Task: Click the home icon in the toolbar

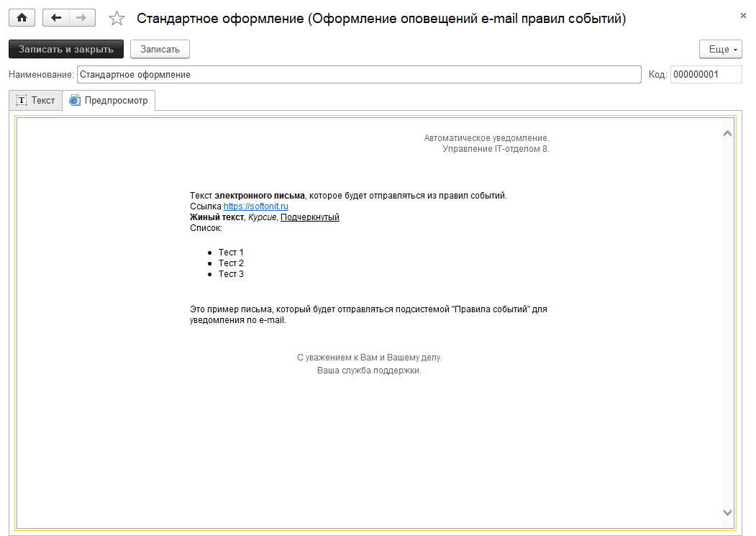Action: pos(21,17)
